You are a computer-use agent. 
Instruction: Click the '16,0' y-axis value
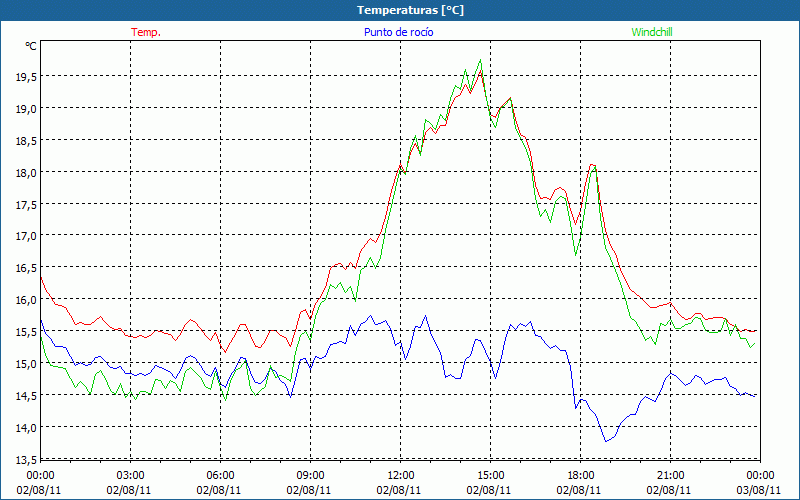(x=26, y=300)
